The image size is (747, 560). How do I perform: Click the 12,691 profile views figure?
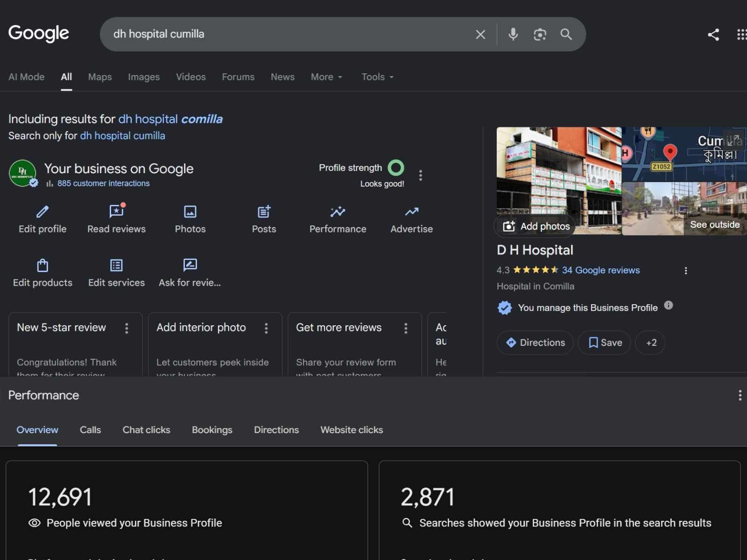point(60,497)
